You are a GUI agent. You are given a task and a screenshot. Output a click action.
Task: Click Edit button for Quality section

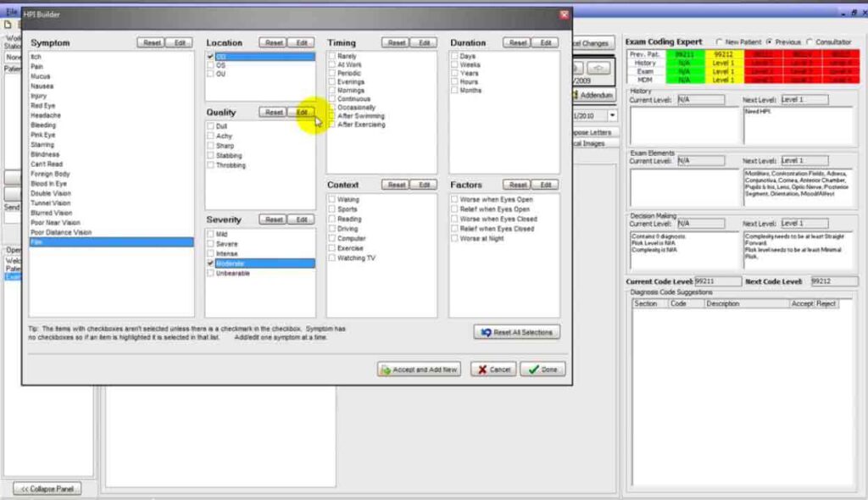tap(302, 113)
